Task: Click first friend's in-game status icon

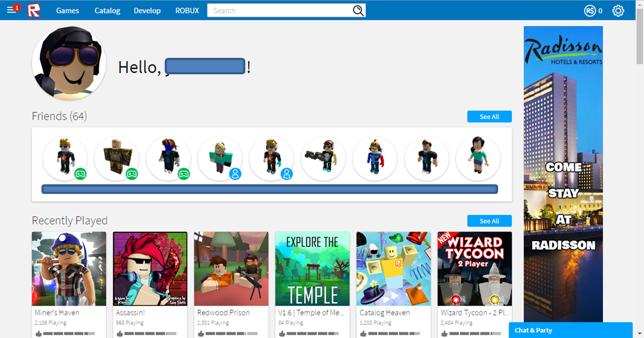Action: (81, 174)
